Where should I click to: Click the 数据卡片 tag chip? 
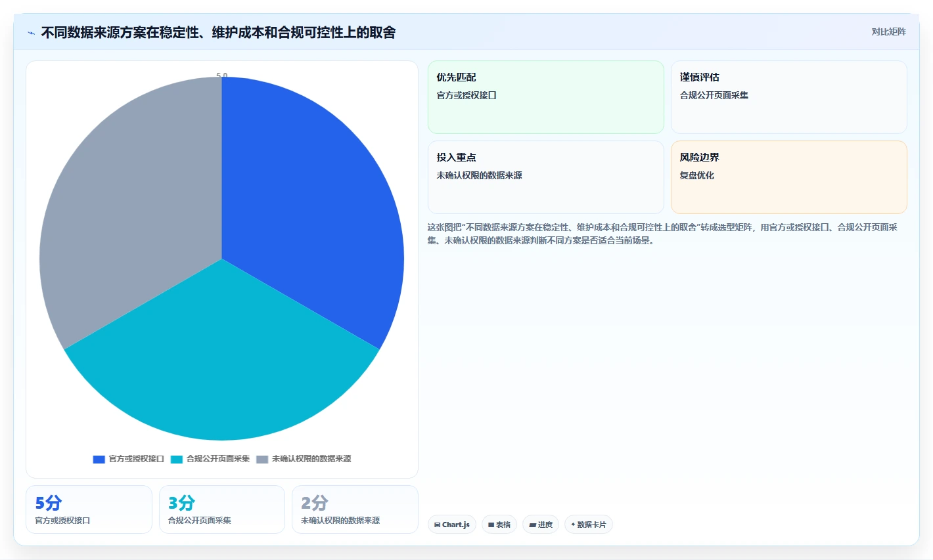coord(589,525)
